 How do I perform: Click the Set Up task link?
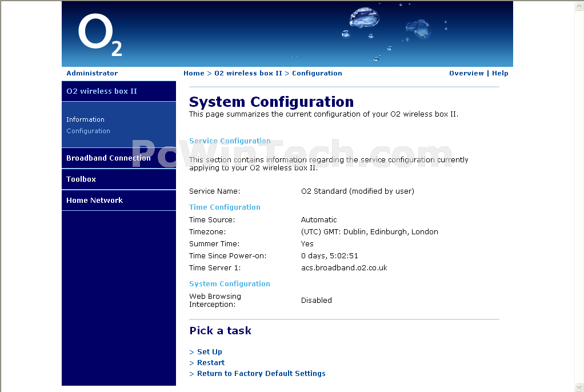tap(209, 352)
